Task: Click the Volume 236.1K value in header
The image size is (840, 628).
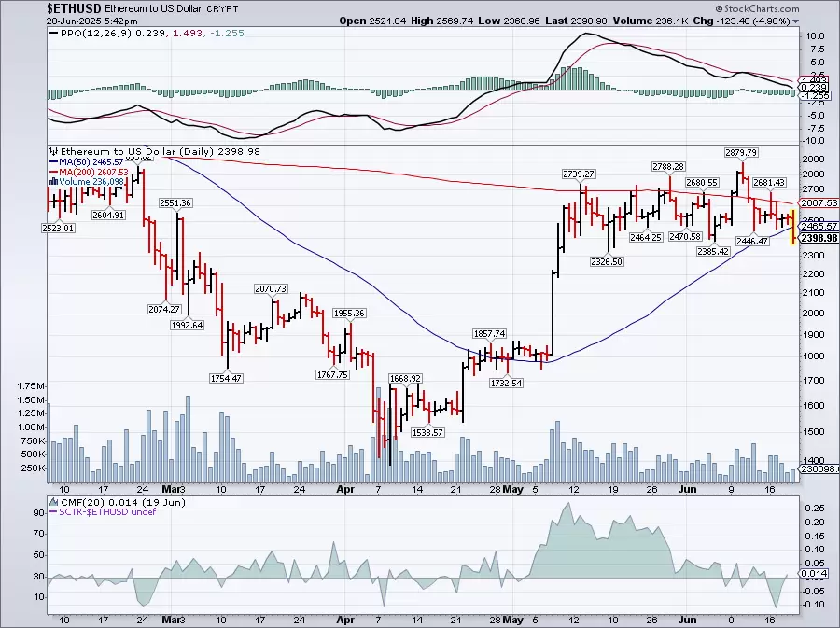Action: (x=651, y=21)
